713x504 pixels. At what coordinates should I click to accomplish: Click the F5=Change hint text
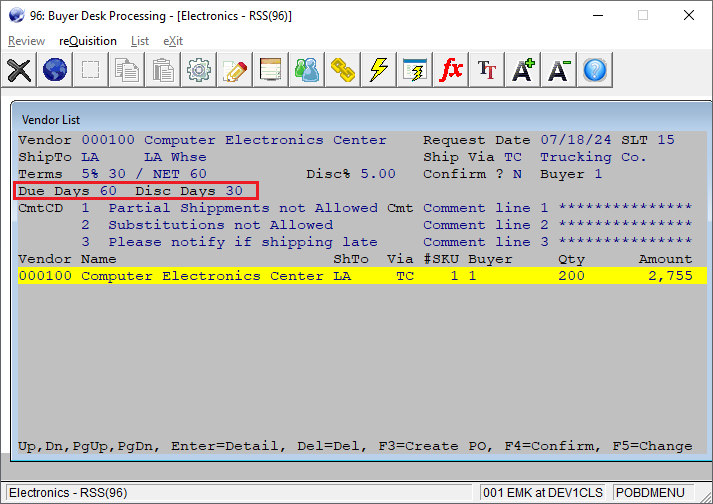[x=652, y=446]
